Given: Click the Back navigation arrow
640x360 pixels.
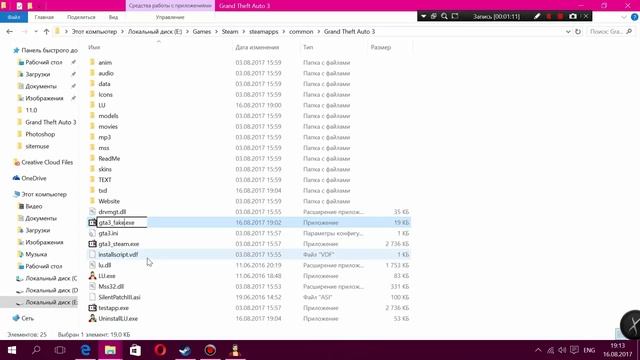Looking at the screenshot, I should pyautogui.click(x=9, y=31).
